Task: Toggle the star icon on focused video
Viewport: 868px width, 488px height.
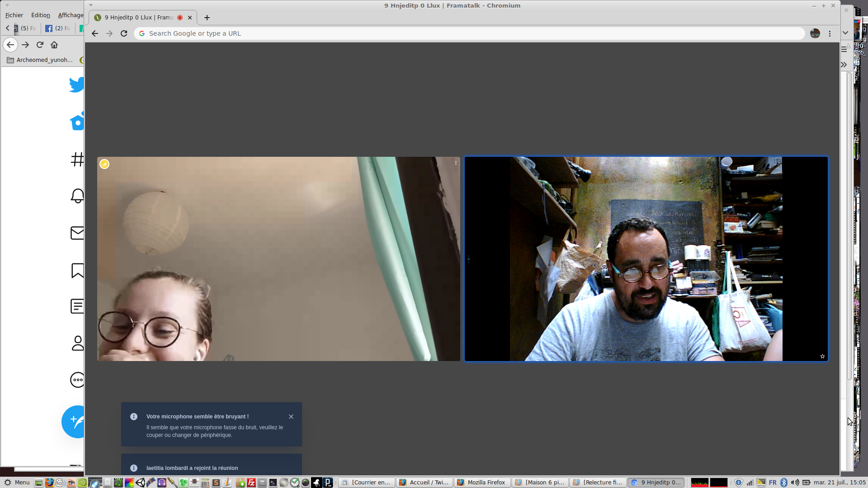Action: 822,357
